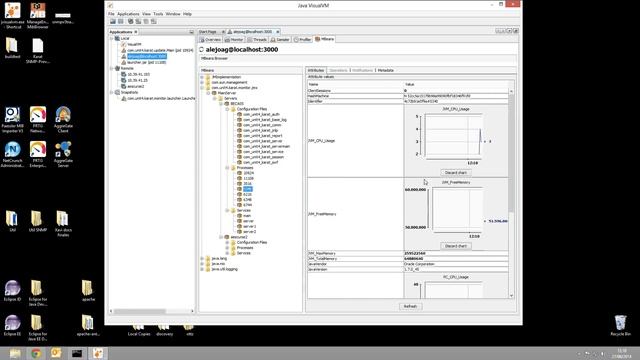This screenshot has height=360, width=640.
Task: Select com_unit4_karat_report config MBean
Action: pos(262,136)
